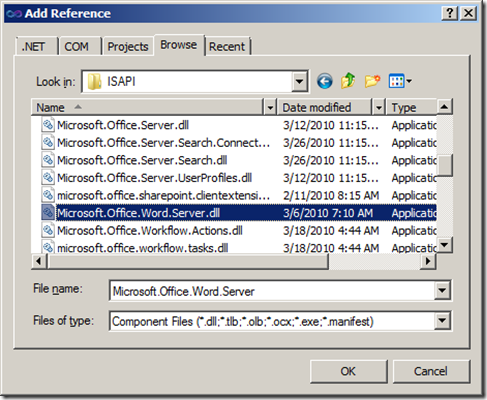Screen dimensions: 487x400
Task: Click icon of microsoft.office.workflow.tasks.dll
Action: click(48, 247)
